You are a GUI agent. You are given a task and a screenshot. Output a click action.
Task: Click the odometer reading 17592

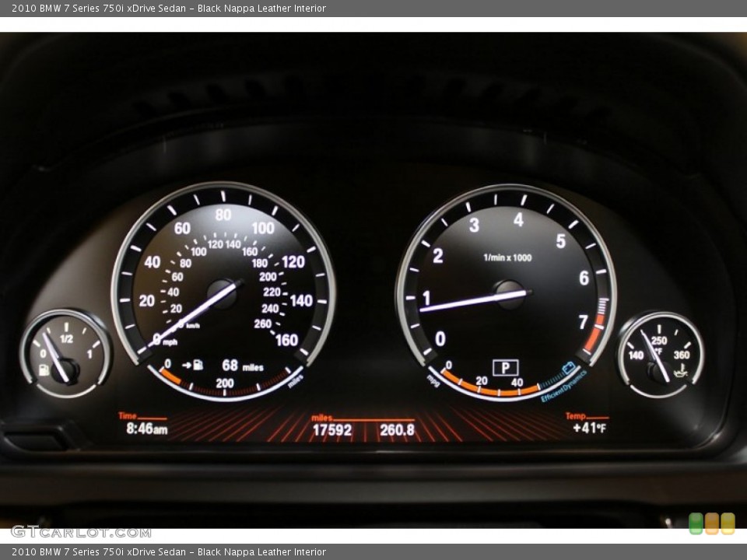[x=332, y=430]
